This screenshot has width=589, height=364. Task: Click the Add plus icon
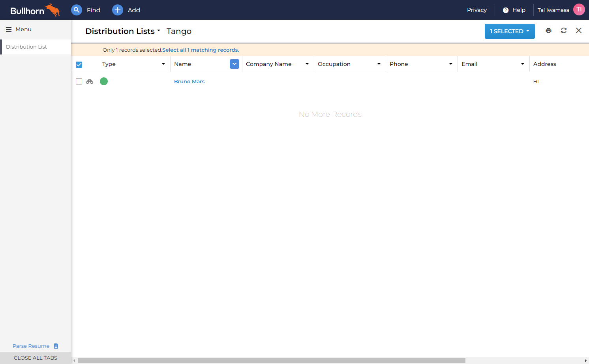click(118, 10)
